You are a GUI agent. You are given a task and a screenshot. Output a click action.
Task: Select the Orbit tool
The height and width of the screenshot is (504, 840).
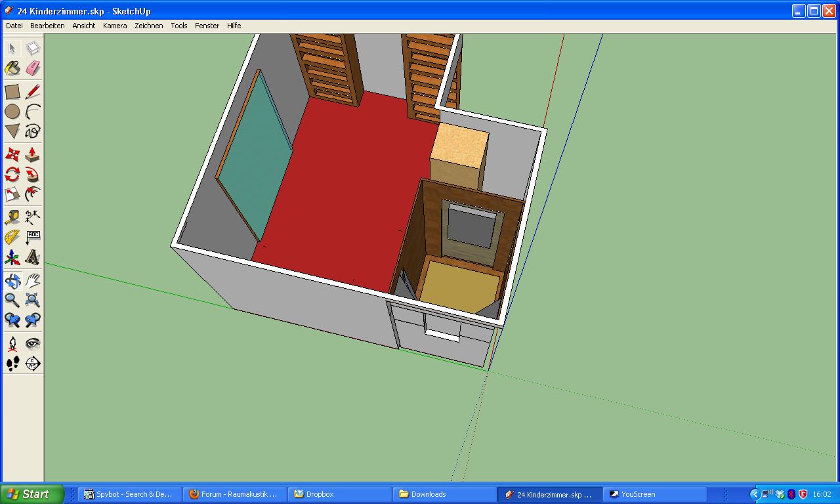coord(12,282)
